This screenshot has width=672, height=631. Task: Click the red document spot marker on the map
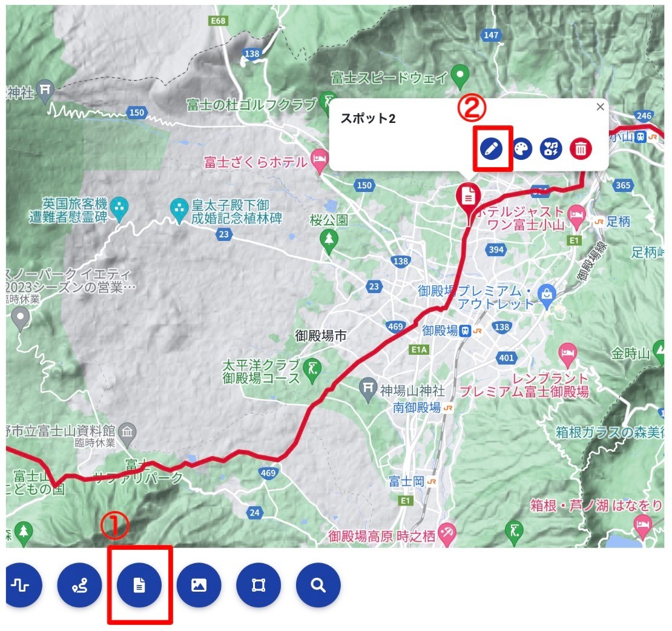coord(469,197)
